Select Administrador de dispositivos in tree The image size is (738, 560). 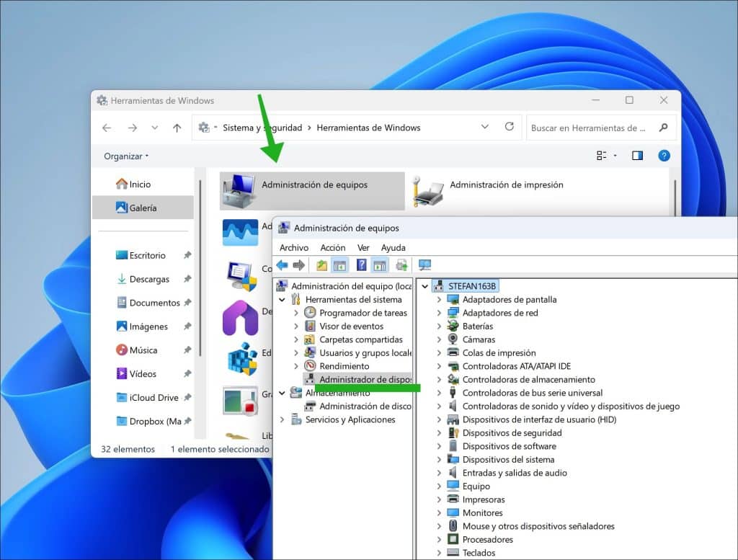click(x=357, y=379)
